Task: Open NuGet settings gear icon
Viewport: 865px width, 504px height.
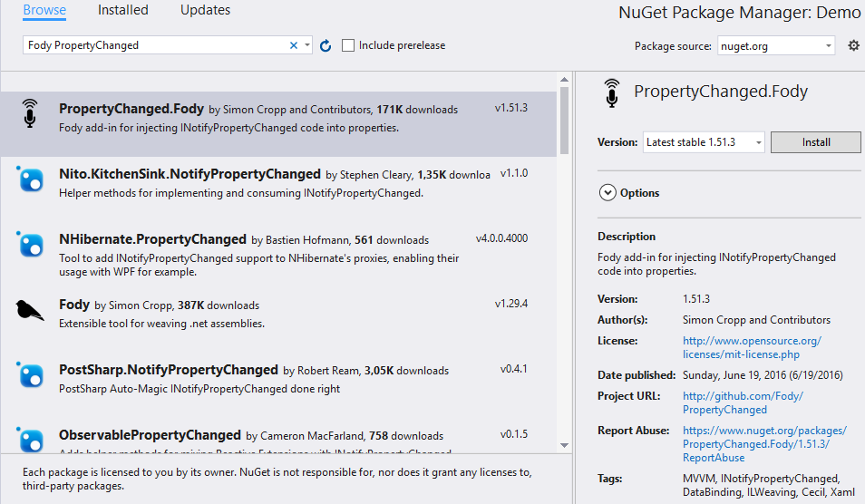Action: 853,45
